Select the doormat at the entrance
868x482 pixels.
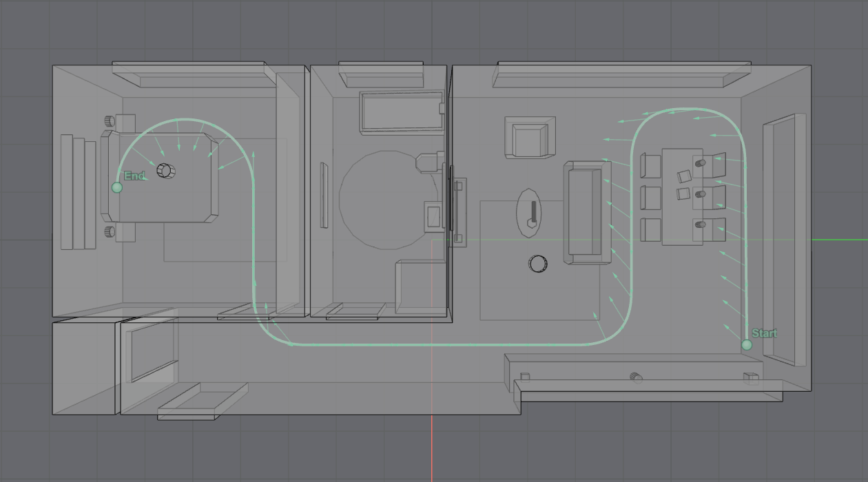click(201, 403)
